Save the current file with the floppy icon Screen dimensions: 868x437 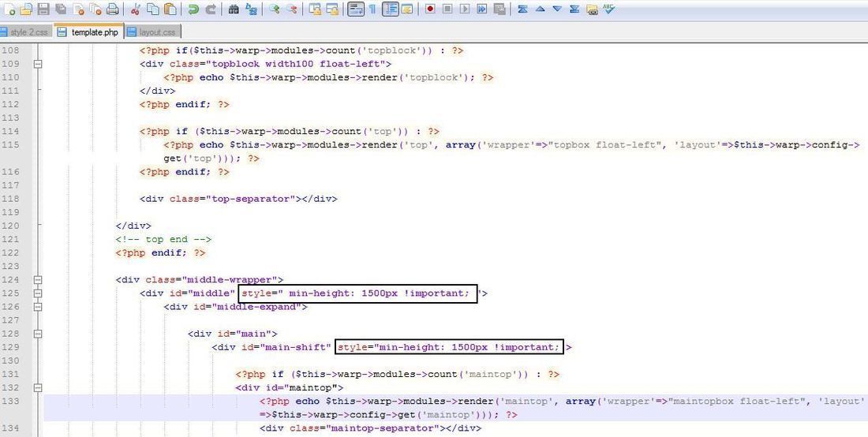43,9
